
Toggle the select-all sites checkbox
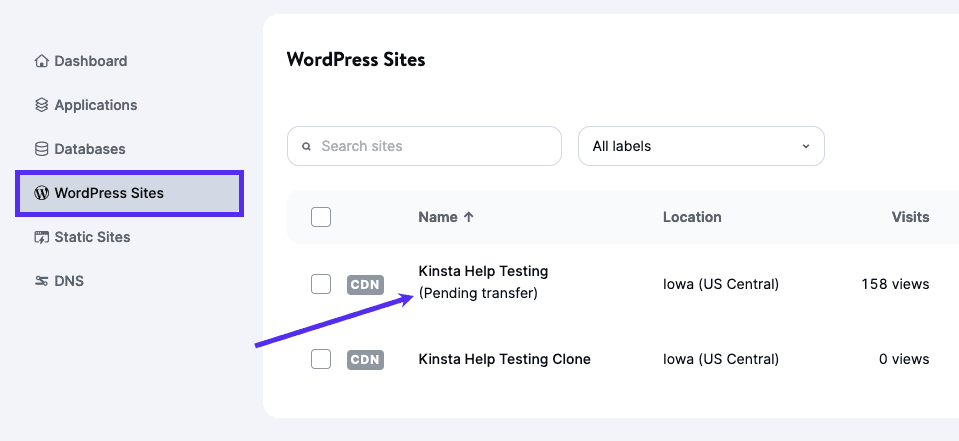point(321,217)
